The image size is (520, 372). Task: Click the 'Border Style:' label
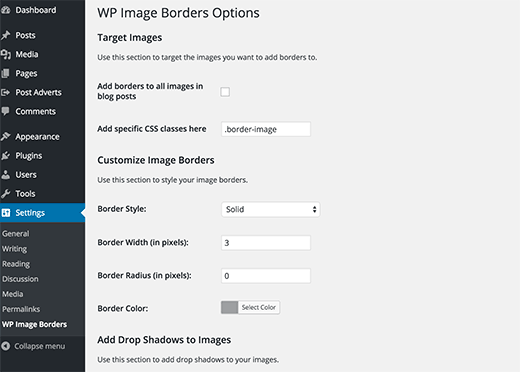[122, 209]
